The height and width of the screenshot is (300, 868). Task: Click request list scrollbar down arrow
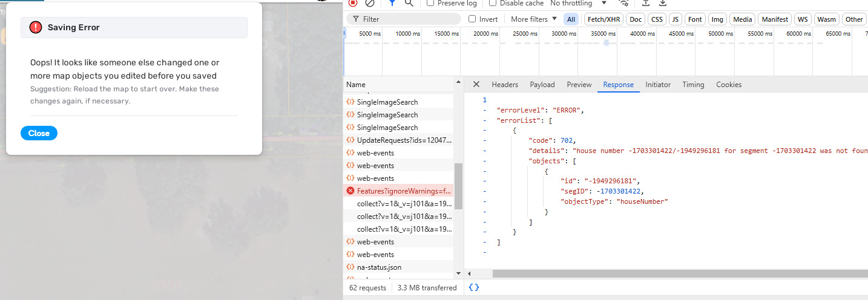click(458, 275)
